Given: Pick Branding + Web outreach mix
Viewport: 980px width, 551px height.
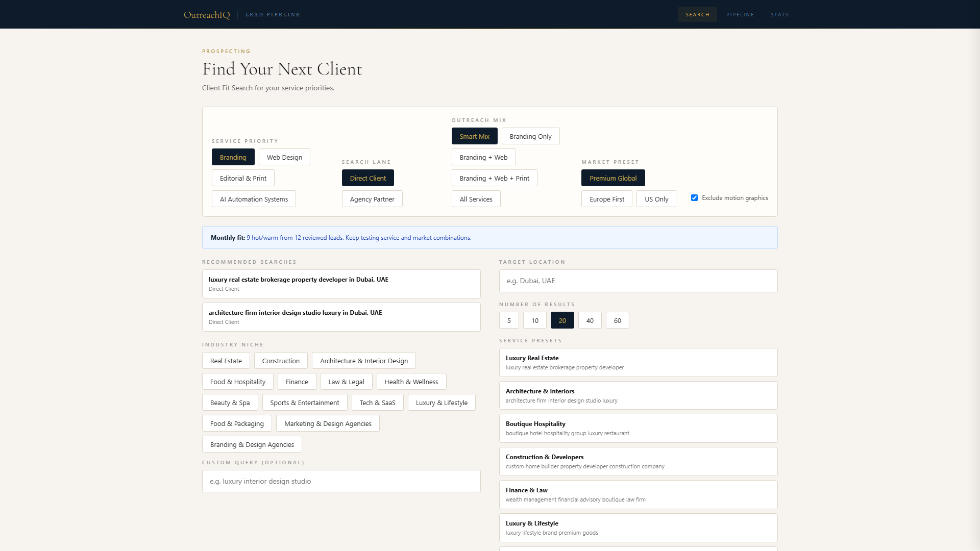Looking at the screenshot, I should (x=483, y=157).
